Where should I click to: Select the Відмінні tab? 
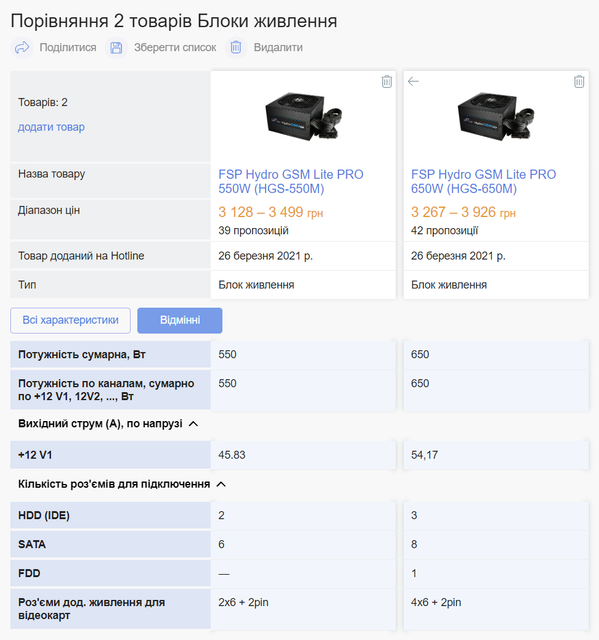(x=180, y=320)
